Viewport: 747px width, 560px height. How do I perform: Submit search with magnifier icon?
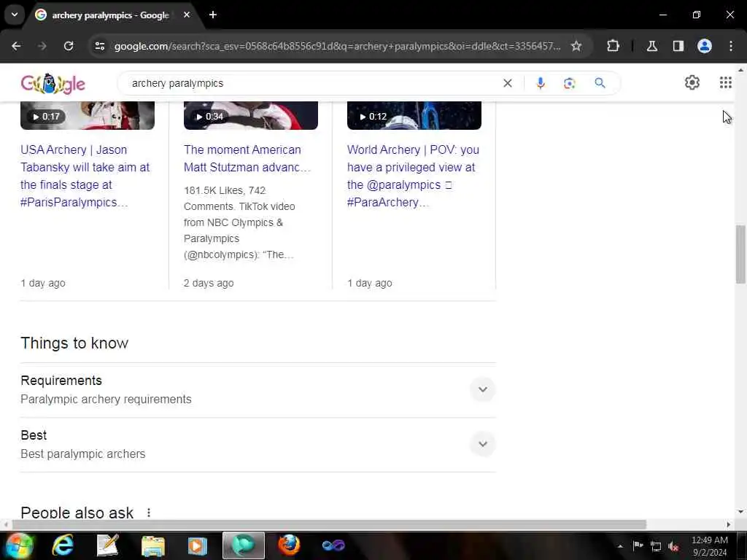600,83
